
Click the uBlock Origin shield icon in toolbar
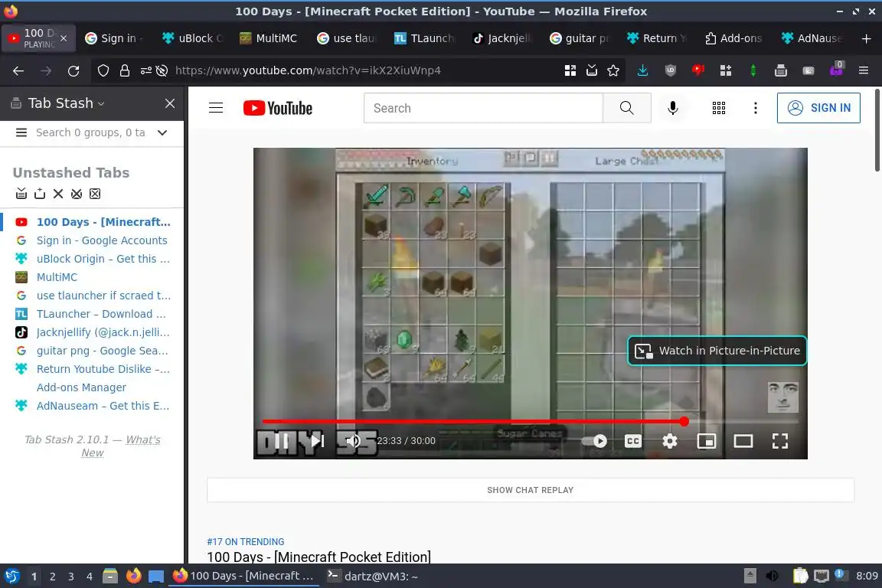point(670,70)
